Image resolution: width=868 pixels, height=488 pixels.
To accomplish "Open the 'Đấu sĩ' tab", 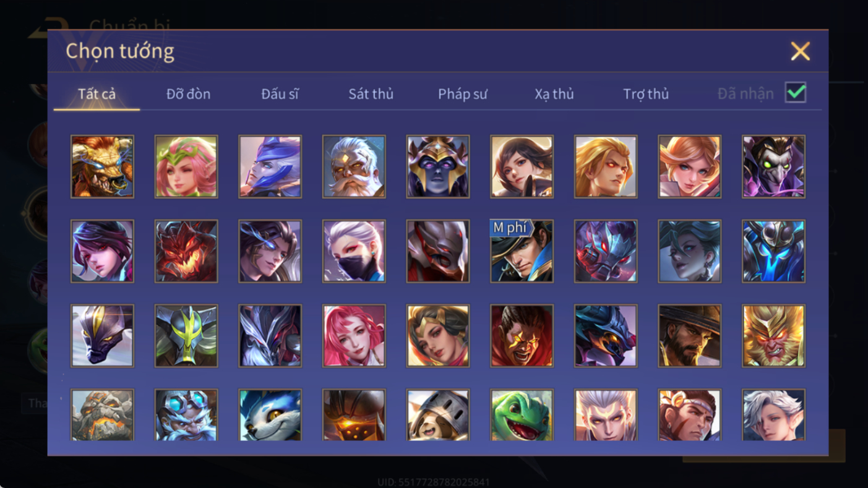I will pos(280,94).
